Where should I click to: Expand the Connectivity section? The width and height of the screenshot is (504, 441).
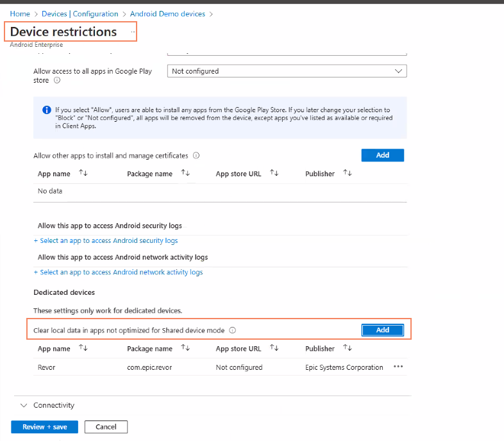[24, 405]
